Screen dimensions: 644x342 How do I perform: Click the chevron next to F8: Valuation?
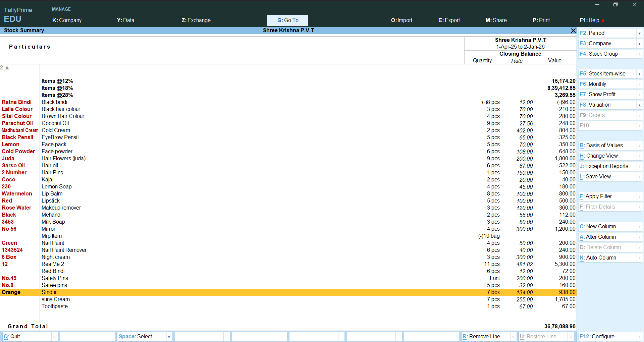pos(640,105)
